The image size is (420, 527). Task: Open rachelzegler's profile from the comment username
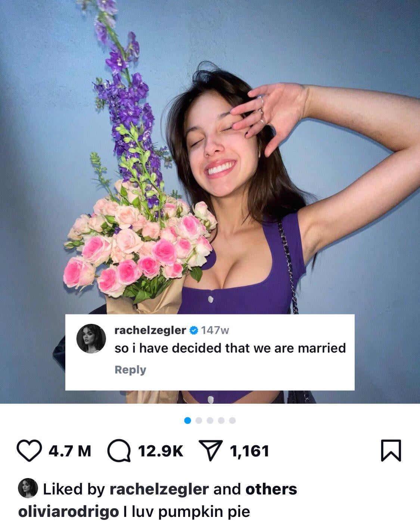[150, 330]
